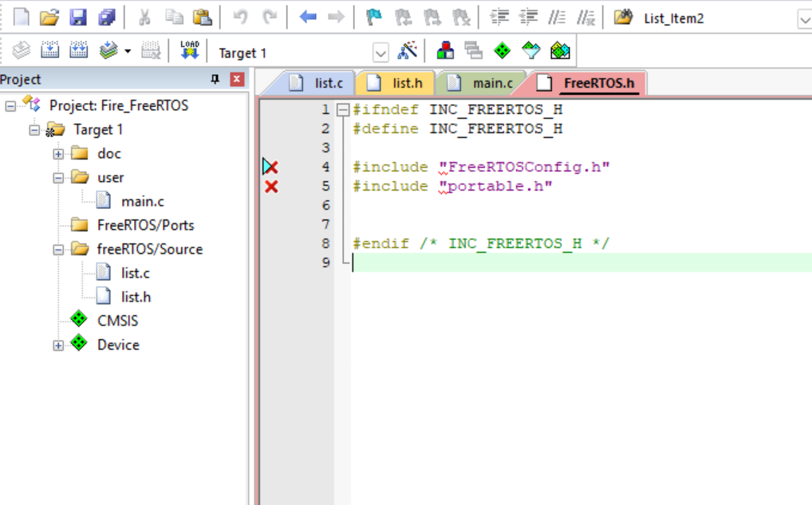Collapse the Target 1 node
This screenshot has height=505, width=812.
pyautogui.click(x=34, y=130)
